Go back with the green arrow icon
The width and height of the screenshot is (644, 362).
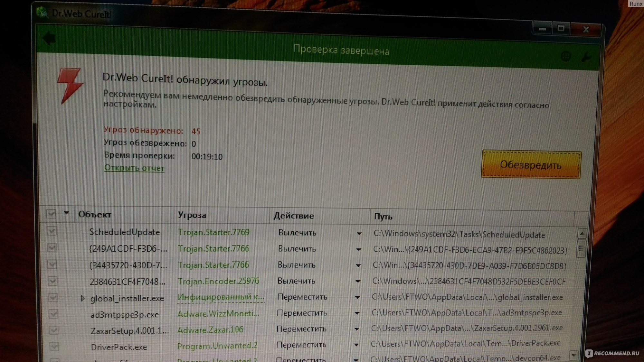click(50, 39)
